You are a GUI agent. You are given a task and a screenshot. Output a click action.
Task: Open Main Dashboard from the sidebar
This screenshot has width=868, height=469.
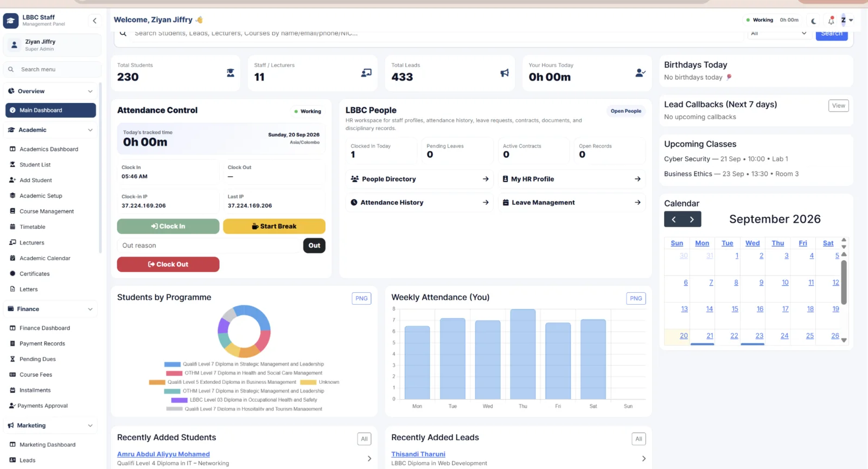tap(50, 110)
